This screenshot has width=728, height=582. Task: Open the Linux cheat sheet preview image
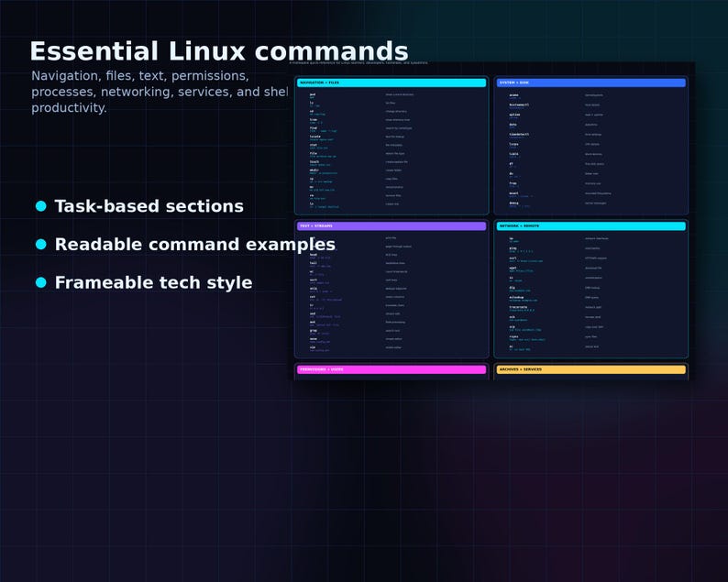[492, 221]
